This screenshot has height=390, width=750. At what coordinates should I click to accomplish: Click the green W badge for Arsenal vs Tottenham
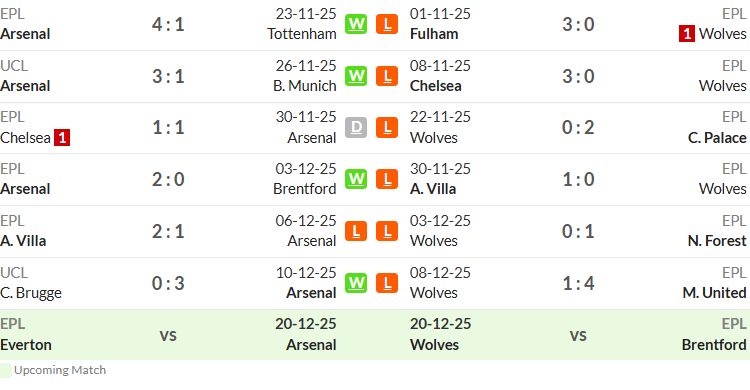click(356, 24)
